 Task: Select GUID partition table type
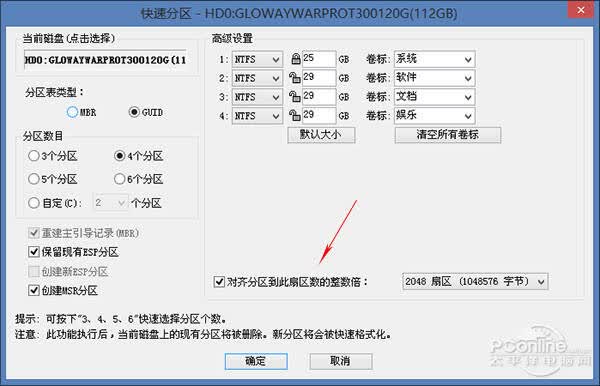point(134,112)
